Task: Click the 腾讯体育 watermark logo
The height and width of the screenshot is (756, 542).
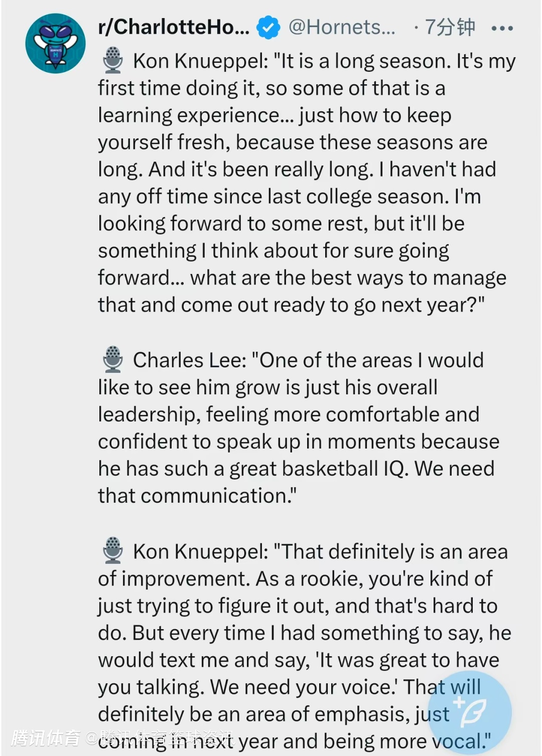Action: point(45,738)
